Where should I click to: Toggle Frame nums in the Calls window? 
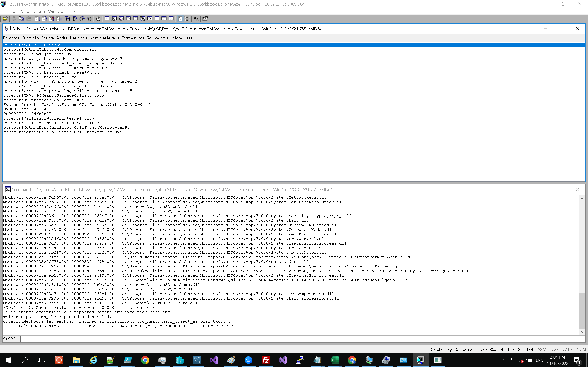click(x=133, y=38)
